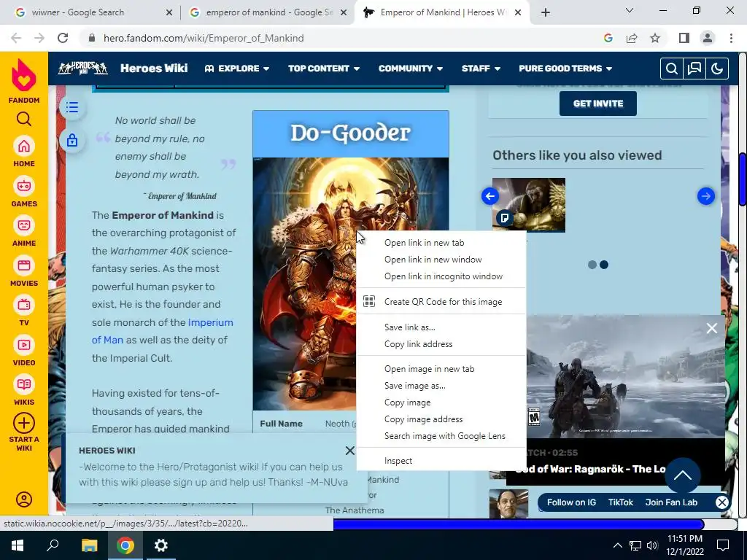Open table of contents list icon
The image size is (747, 560).
tap(72, 107)
